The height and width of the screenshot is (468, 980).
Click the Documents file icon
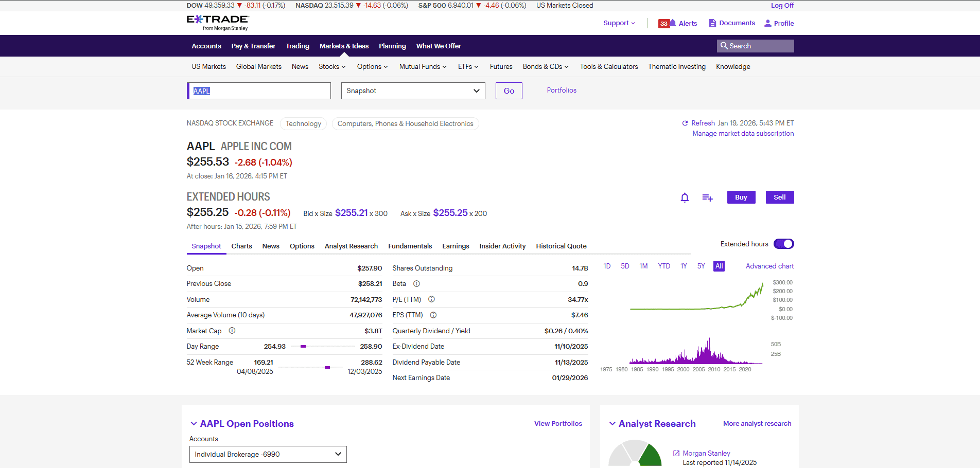click(712, 23)
